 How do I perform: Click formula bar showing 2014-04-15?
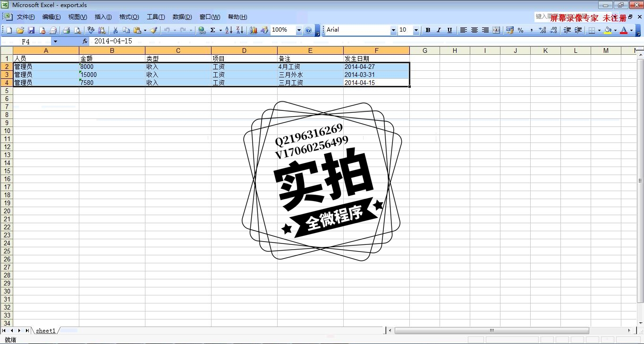(366, 42)
